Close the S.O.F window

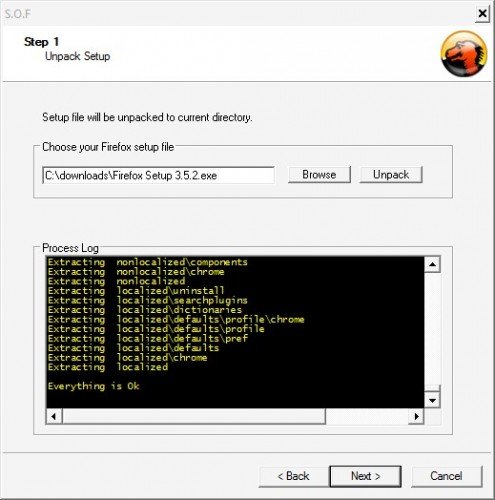click(x=482, y=14)
